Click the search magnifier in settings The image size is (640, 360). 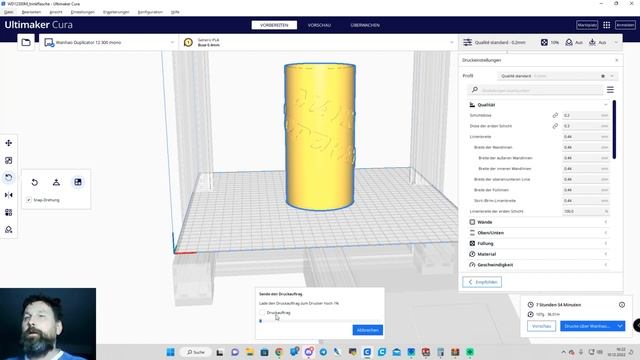pyautogui.click(x=475, y=90)
